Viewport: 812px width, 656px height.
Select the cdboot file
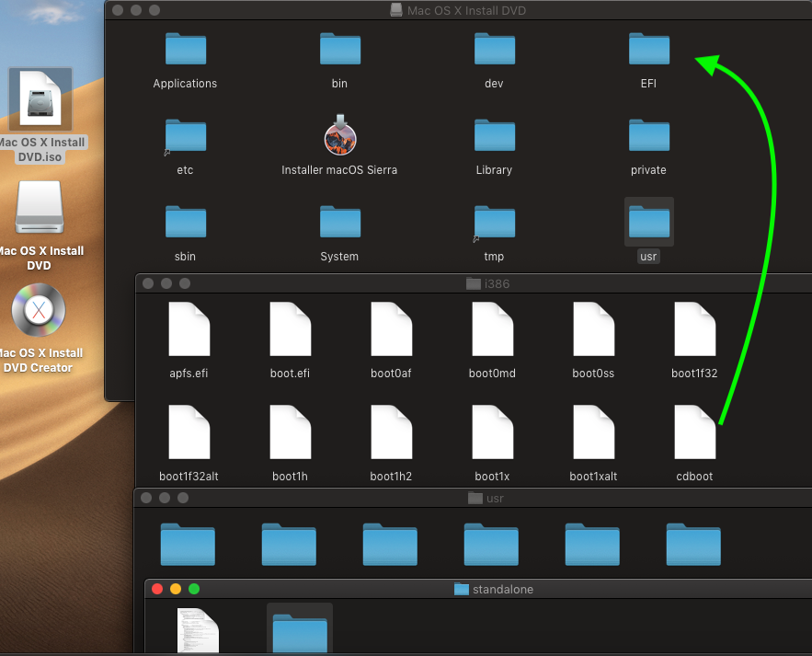pyautogui.click(x=694, y=432)
